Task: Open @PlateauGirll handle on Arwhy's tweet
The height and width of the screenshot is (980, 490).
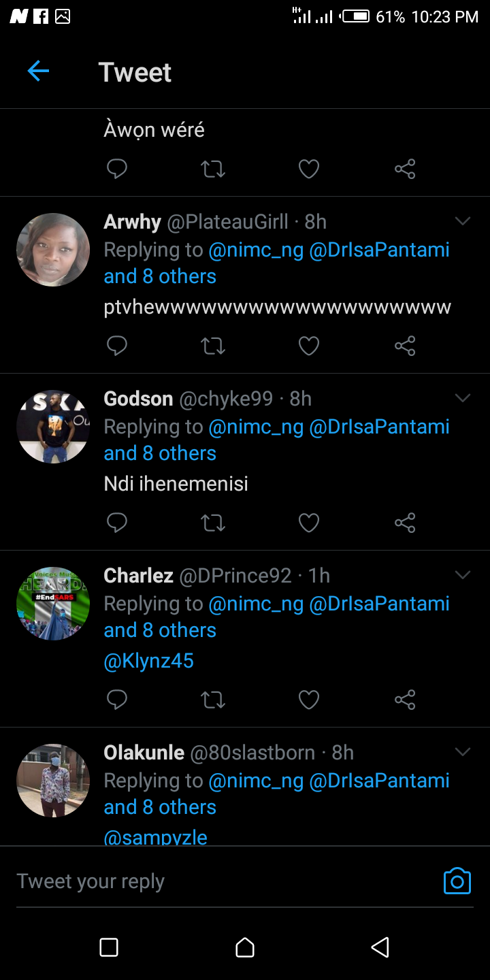Action: click(x=227, y=222)
